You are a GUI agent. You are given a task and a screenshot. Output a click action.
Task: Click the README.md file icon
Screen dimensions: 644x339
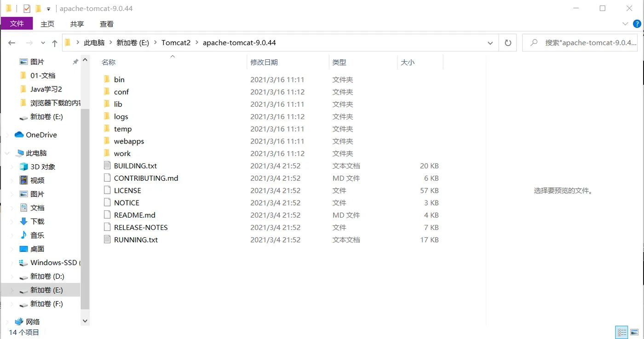107,215
